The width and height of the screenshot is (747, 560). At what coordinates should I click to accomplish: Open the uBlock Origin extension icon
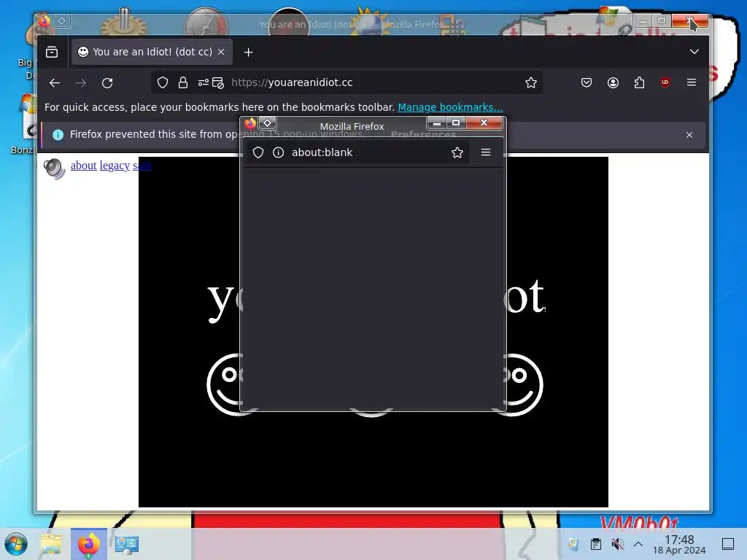pyautogui.click(x=665, y=82)
